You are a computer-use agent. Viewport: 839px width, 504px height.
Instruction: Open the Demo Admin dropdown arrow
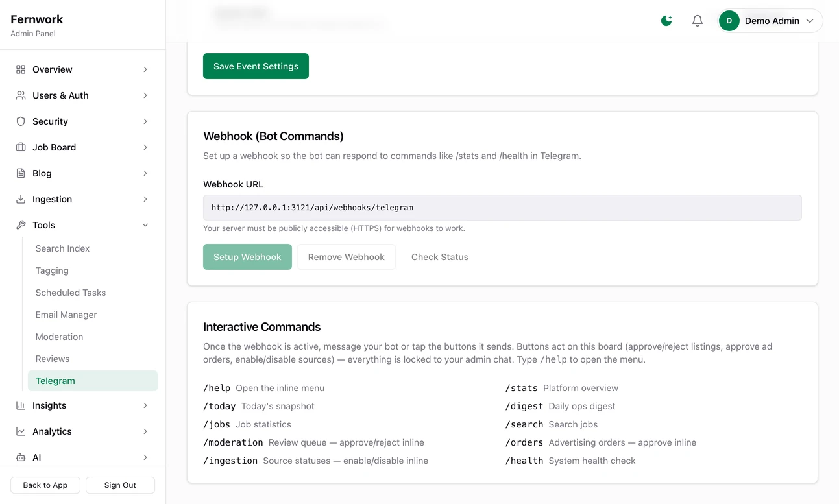(x=810, y=21)
